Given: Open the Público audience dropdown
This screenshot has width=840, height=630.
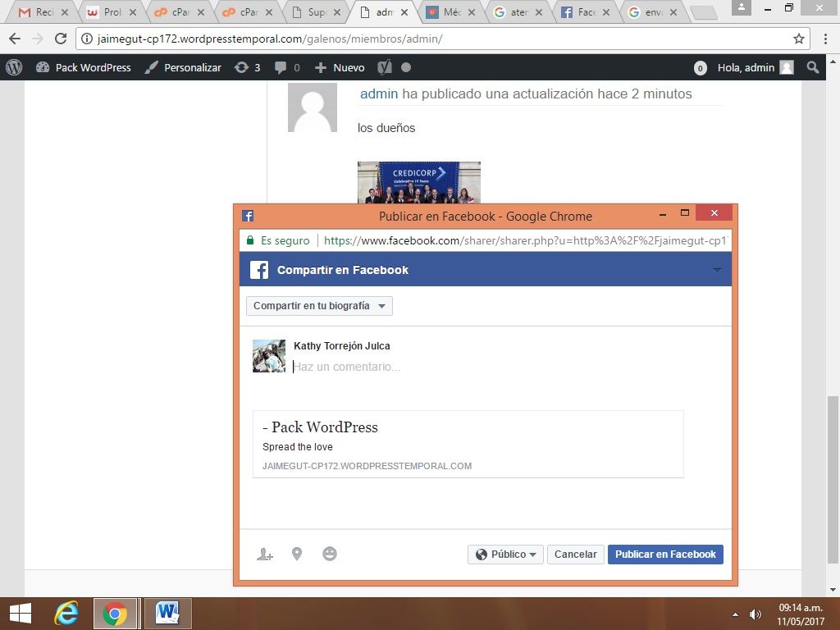Looking at the screenshot, I should tap(505, 555).
